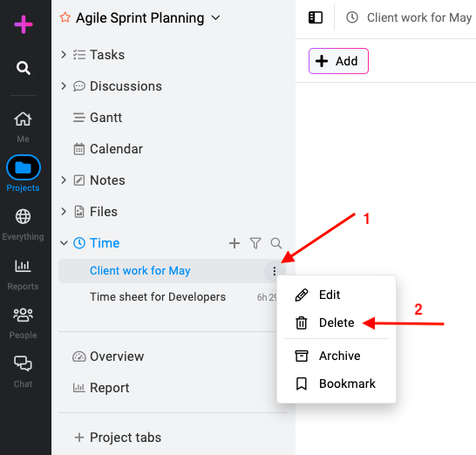Open the People section icon
This screenshot has height=455, width=476.
pyautogui.click(x=23, y=315)
